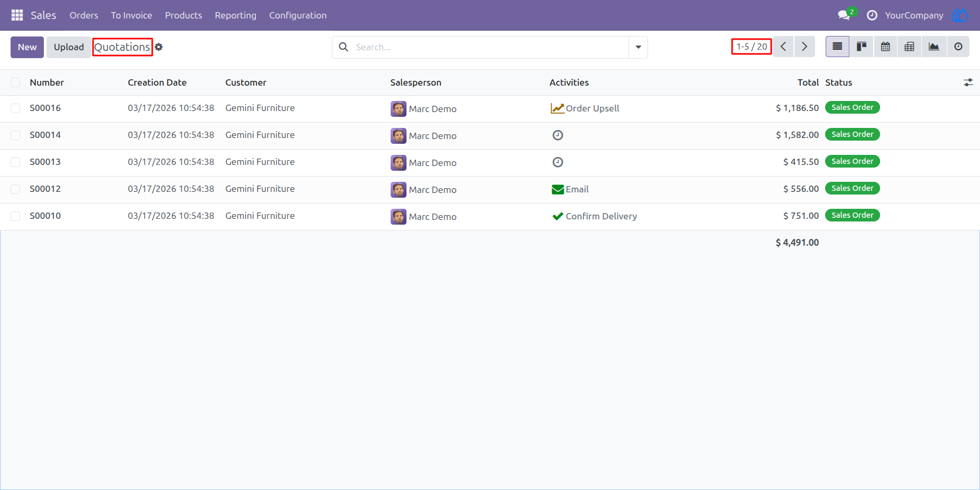
Task: Open order S00016 record
Action: [x=45, y=108]
